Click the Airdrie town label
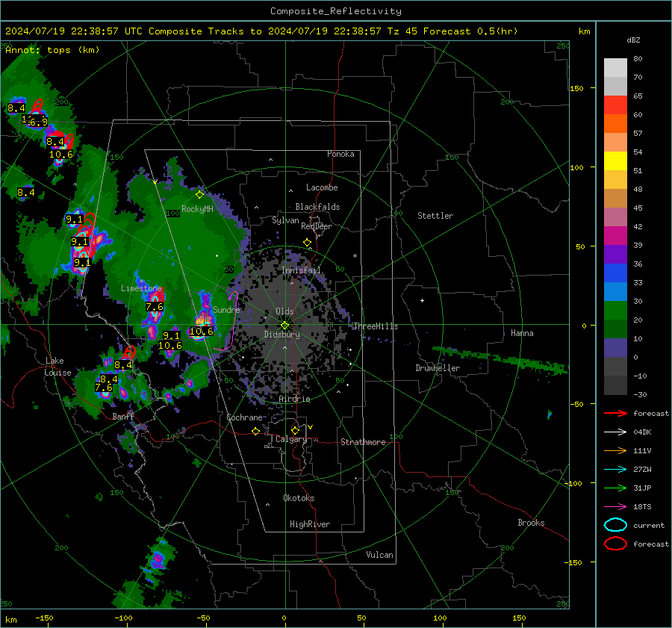The height and width of the screenshot is (628, 672). (x=294, y=399)
